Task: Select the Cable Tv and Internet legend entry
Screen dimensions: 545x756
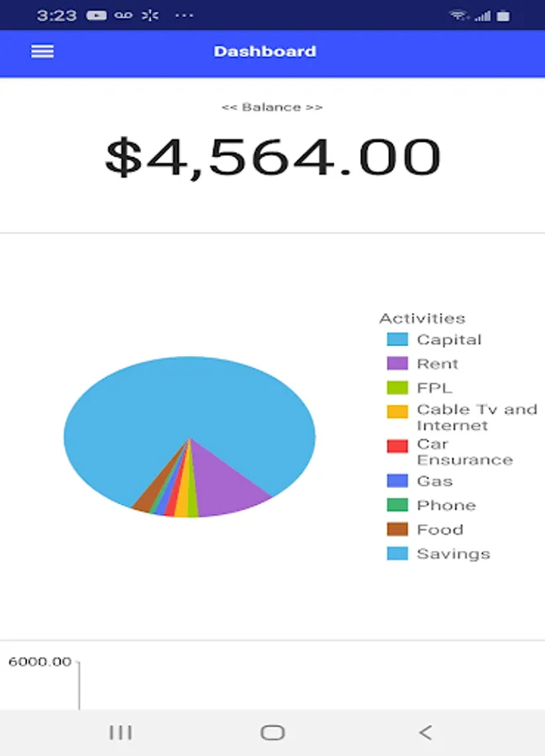Action: (476, 417)
